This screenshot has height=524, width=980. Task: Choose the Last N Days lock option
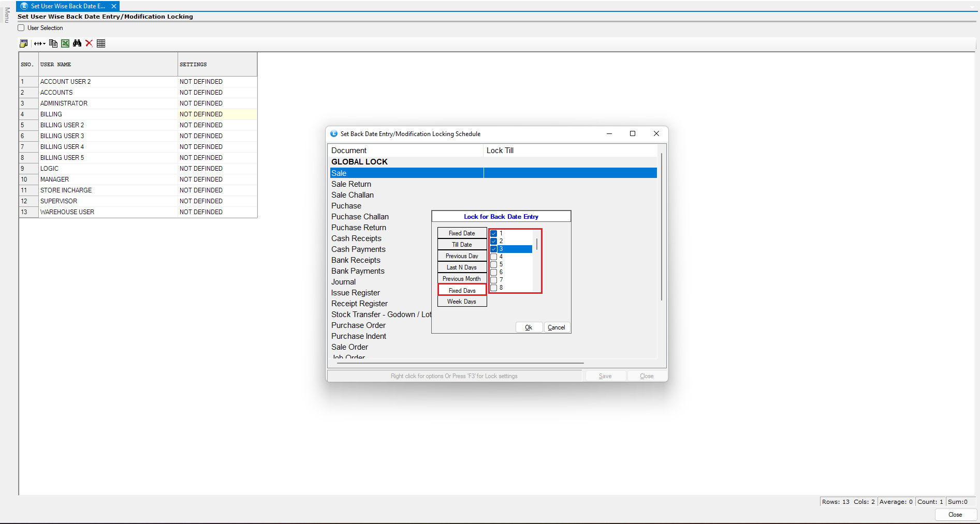462,267
